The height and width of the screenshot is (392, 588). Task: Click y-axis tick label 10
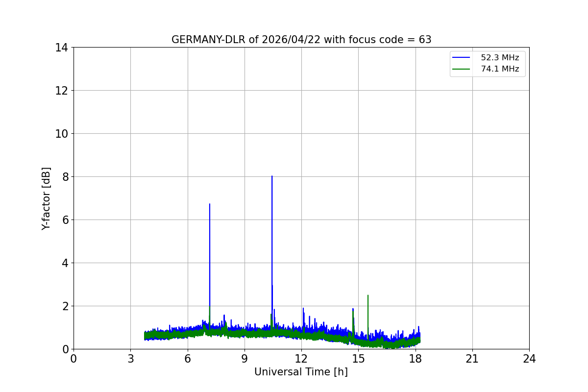62,134
